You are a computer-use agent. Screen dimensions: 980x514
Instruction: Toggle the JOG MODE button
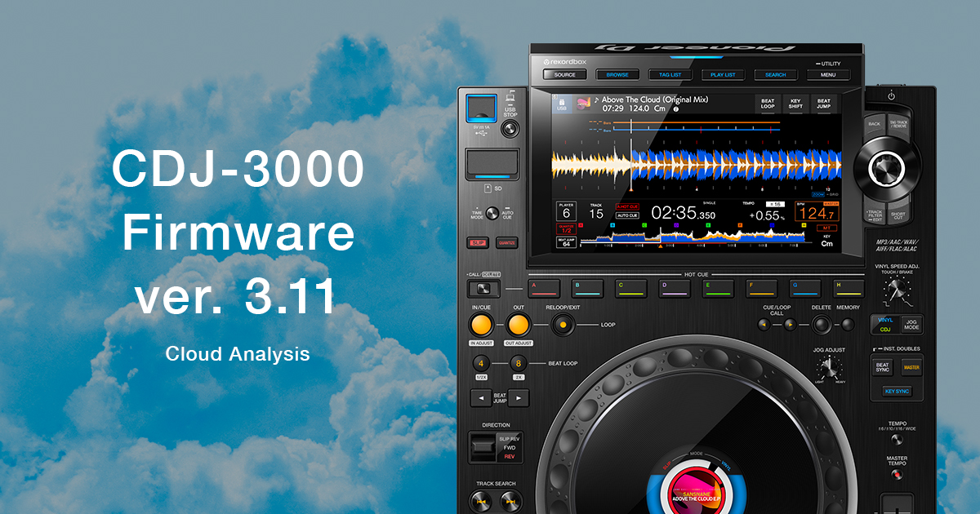(x=912, y=324)
